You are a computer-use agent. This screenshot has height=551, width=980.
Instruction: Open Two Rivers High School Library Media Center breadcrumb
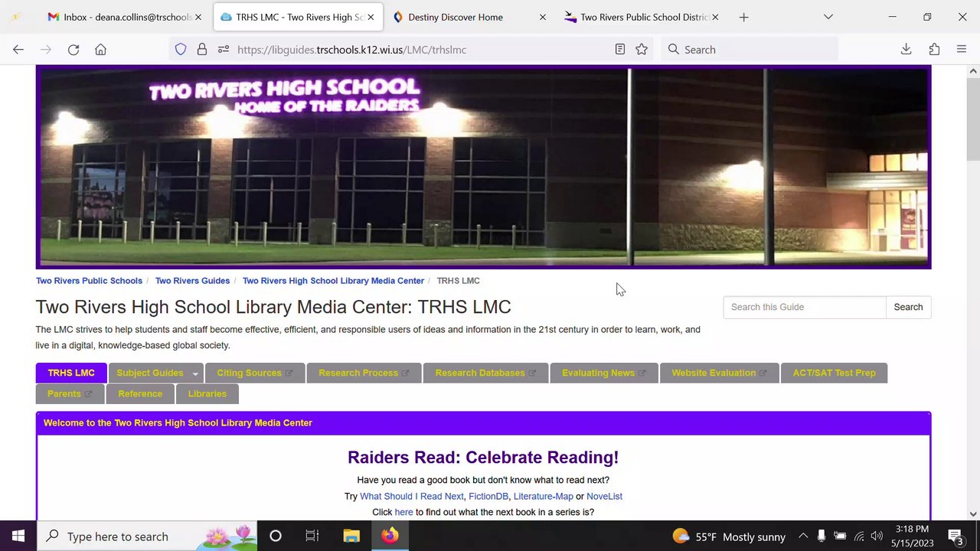[333, 281]
